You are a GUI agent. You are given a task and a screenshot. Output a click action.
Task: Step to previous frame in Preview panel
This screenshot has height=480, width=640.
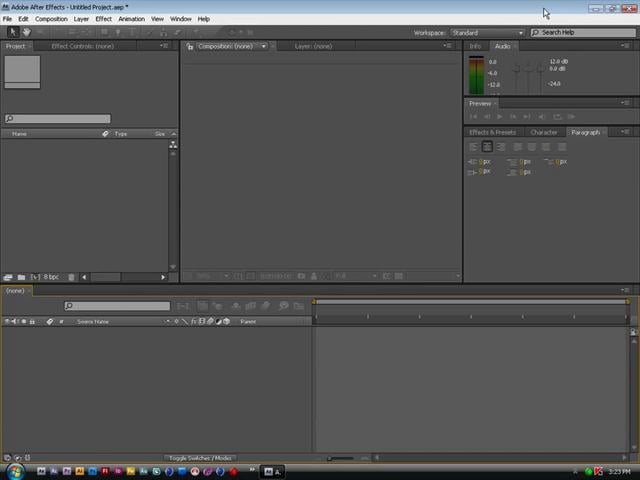pyautogui.click(x=487, y=117)
